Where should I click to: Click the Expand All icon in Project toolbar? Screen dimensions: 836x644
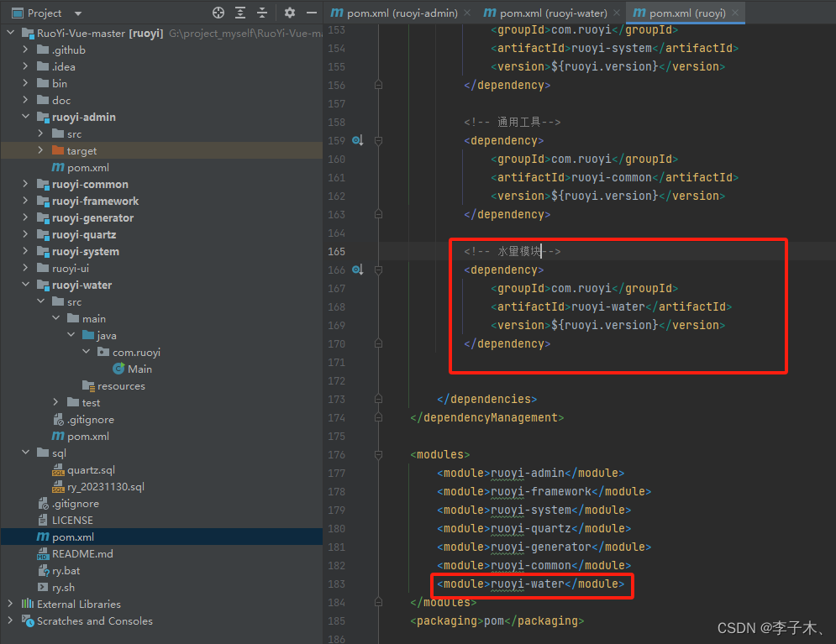point(240,13)
